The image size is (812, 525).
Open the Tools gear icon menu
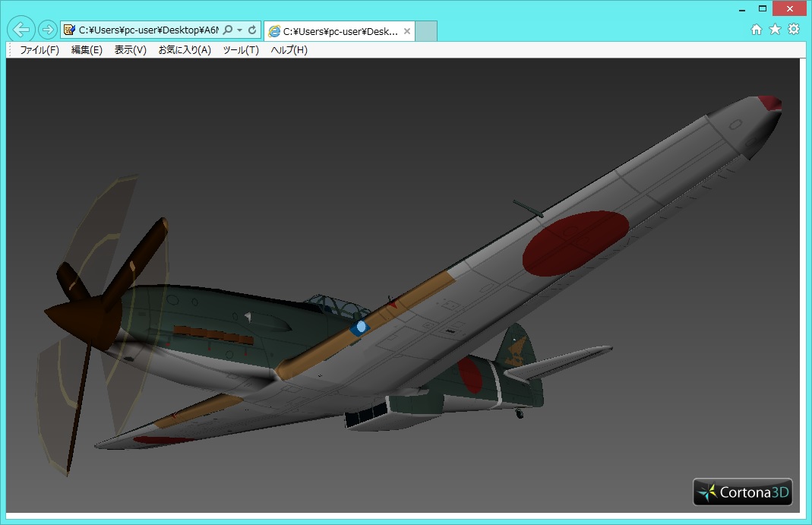794,29
